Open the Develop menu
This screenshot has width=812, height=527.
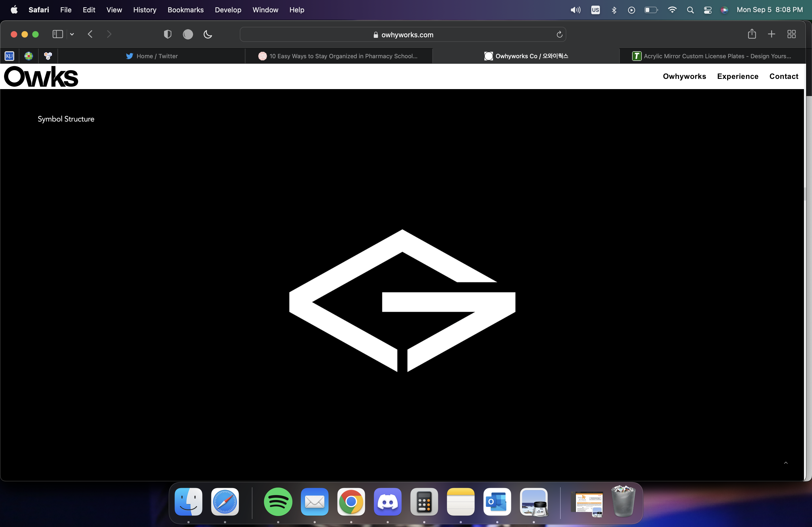point(228,10)
